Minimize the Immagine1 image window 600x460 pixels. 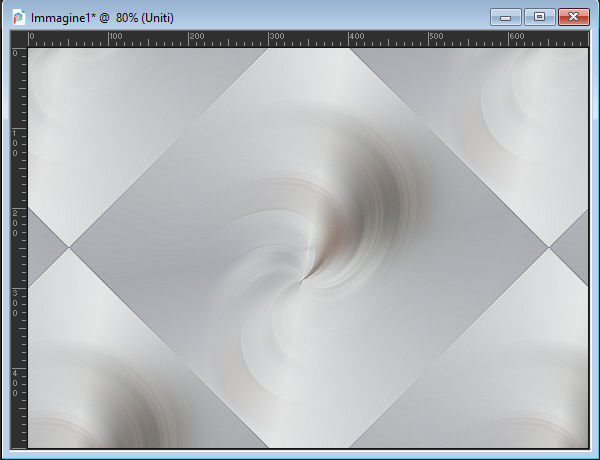[x=505, y=17]
